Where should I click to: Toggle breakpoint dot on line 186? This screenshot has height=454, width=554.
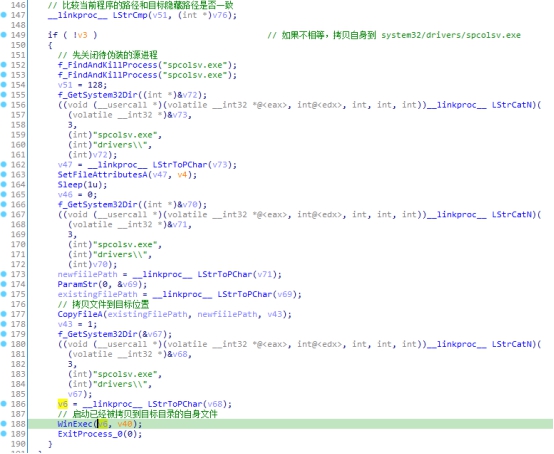[4, 403]
